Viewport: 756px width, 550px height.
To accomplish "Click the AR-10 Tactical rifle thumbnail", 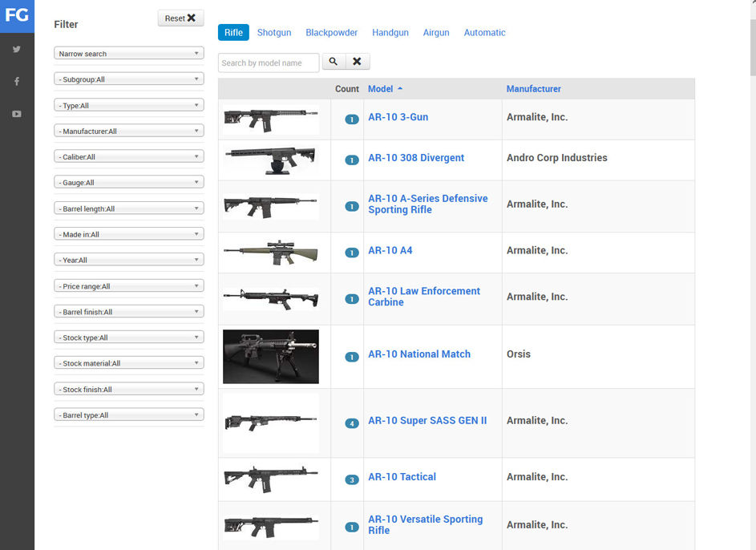I will [x=271, y=479].
